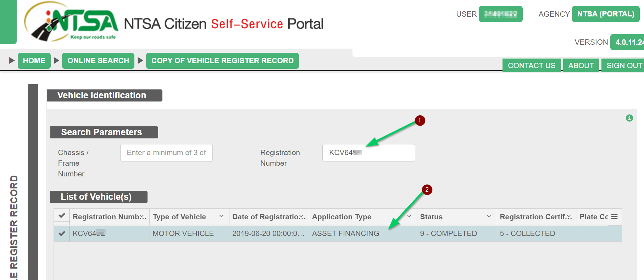Screen dimensions: 644x280
Task: Click the MOTOR VEHICLE cell
Action: 189,234
